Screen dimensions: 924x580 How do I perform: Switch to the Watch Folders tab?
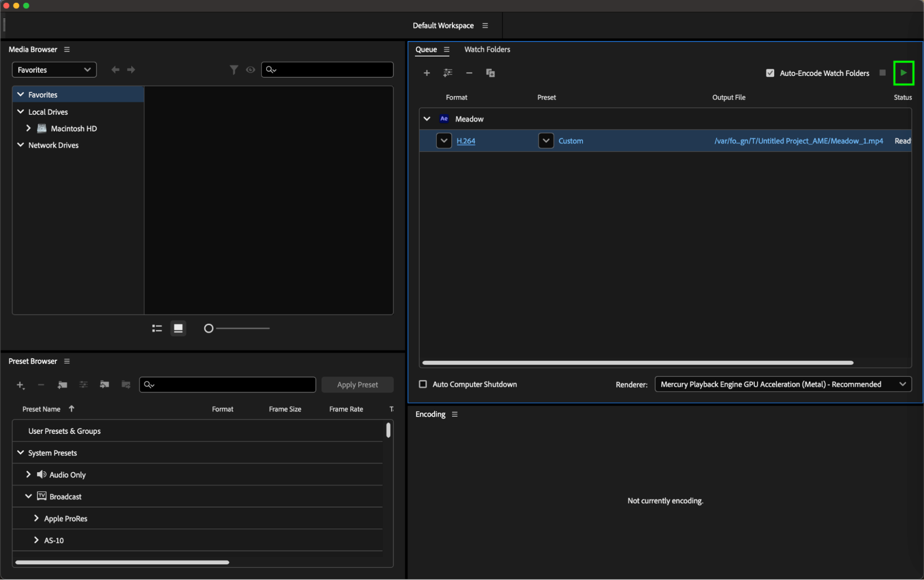coord(487,49)
